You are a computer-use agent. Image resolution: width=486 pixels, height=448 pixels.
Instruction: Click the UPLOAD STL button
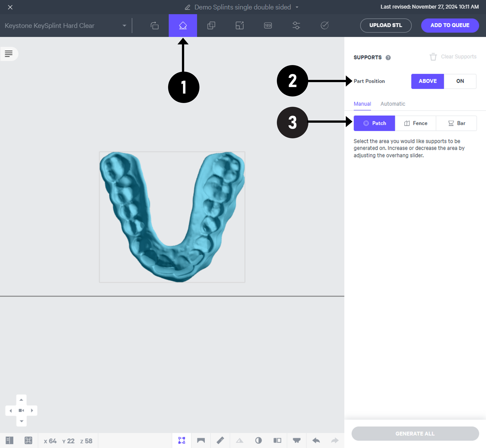click(x=386, y=25)
